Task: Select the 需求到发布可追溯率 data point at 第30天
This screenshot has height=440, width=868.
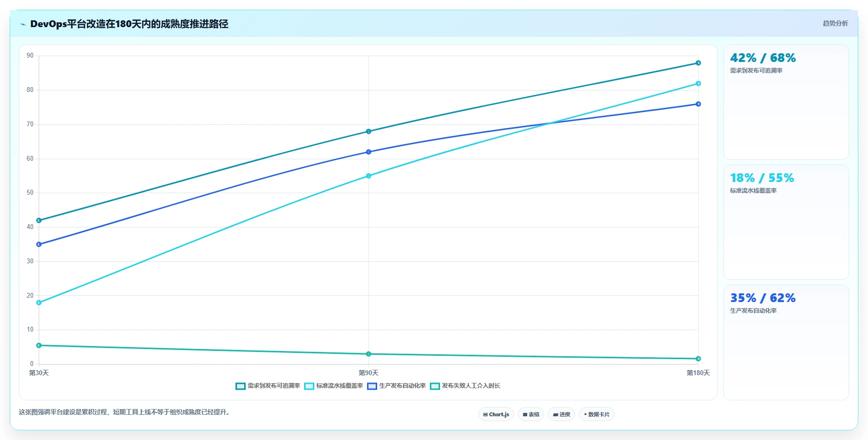Action: coord(39,220)
